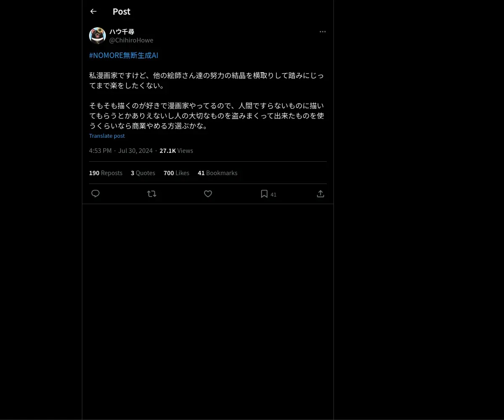Open the ハウ千尋 display name
The width and height of the screenshot is (504, 420).
pos(122,31)
